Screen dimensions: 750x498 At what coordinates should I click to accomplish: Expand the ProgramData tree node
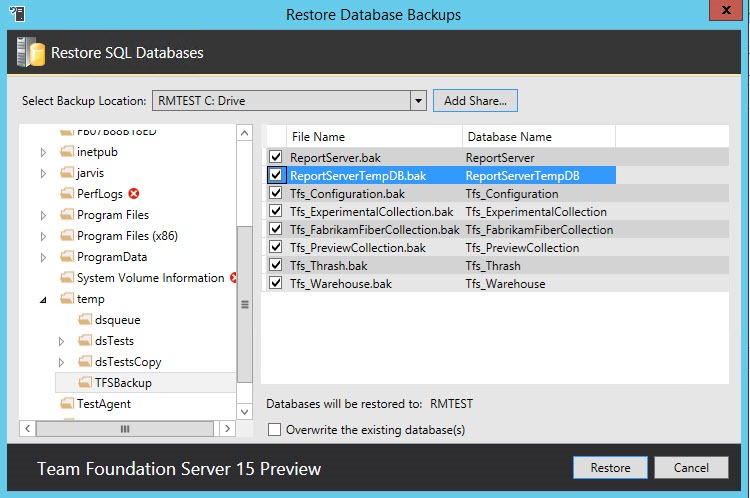tap(43, 258)
